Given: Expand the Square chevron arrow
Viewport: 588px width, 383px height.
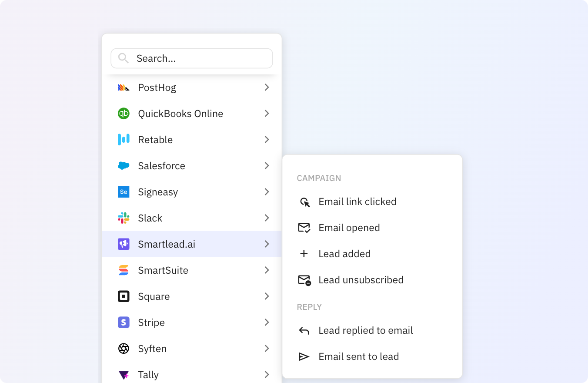Looking at the screenshot, I should pos(267,296).
